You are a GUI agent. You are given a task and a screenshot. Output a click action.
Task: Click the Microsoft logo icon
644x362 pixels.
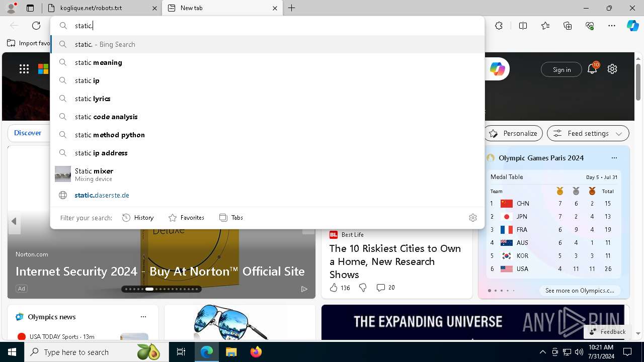[x=43, y=69]
